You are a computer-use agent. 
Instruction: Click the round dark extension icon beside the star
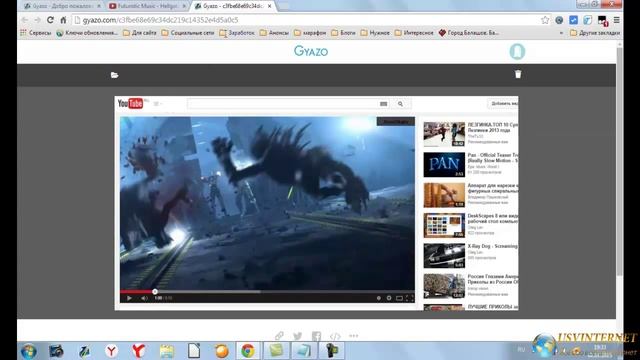pyautogui.click(x=559, y=20)
